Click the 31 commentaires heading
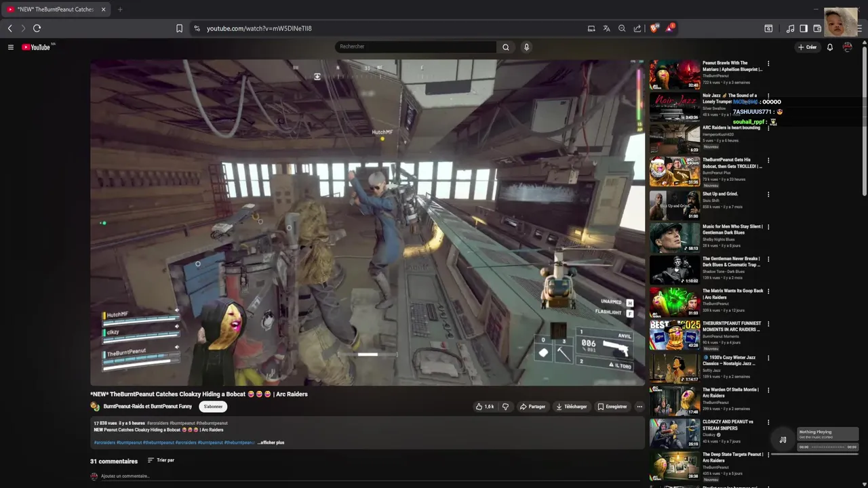The image size is (868, 488). [x=114, y=462]
